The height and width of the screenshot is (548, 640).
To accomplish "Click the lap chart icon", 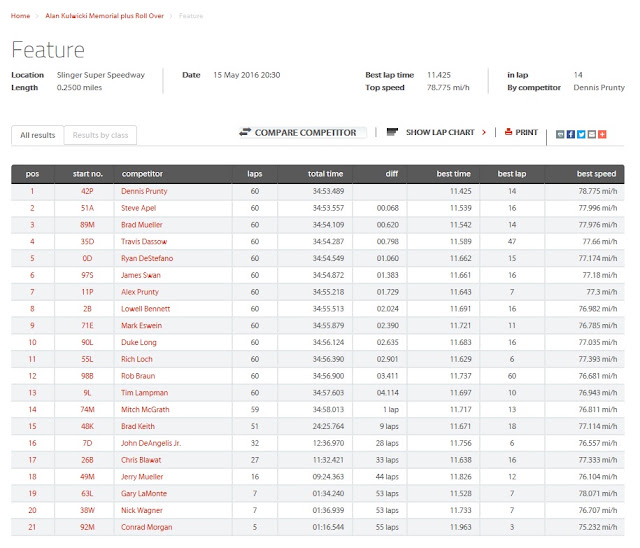I will [x=392, y=132].
